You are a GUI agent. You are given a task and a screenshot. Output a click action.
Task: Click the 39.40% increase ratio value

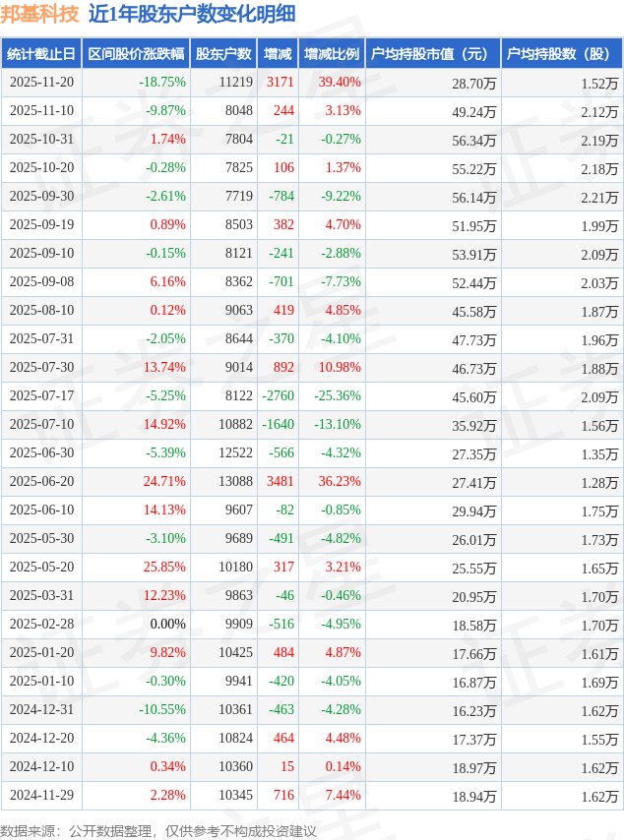(340, 83)
